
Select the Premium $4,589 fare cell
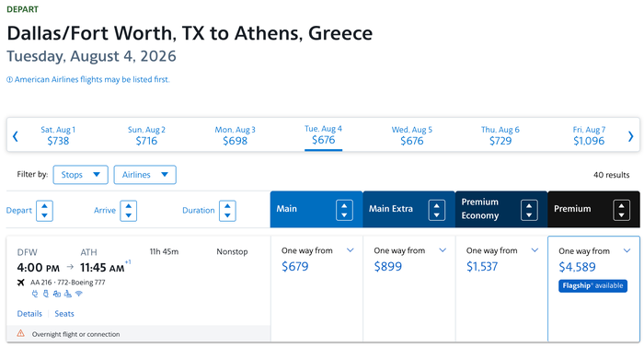[x=594, y=289]
